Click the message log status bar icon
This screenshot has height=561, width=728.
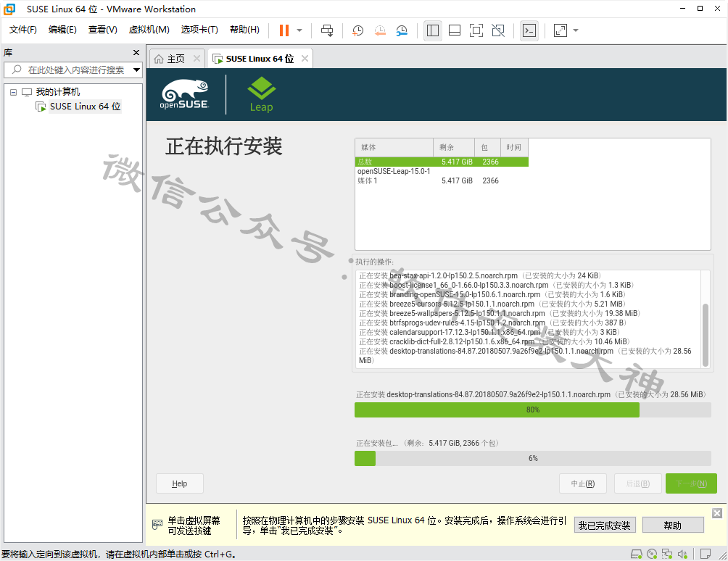click(706, 554)
